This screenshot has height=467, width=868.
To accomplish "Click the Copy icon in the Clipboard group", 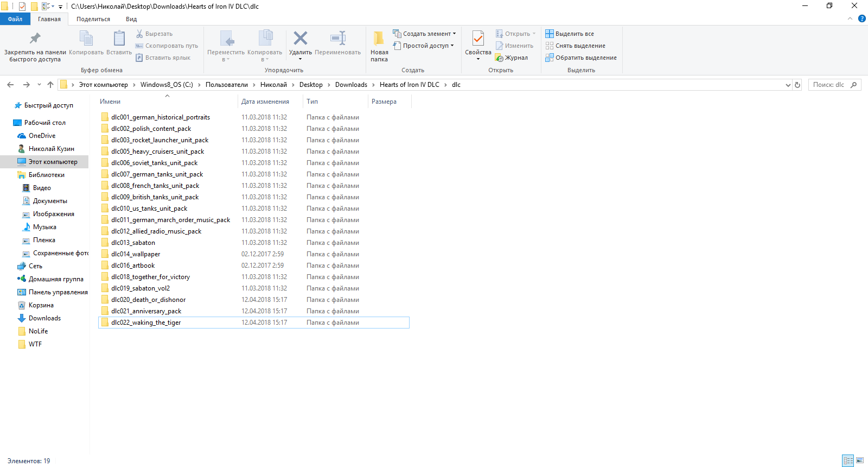I will [86, 39].
